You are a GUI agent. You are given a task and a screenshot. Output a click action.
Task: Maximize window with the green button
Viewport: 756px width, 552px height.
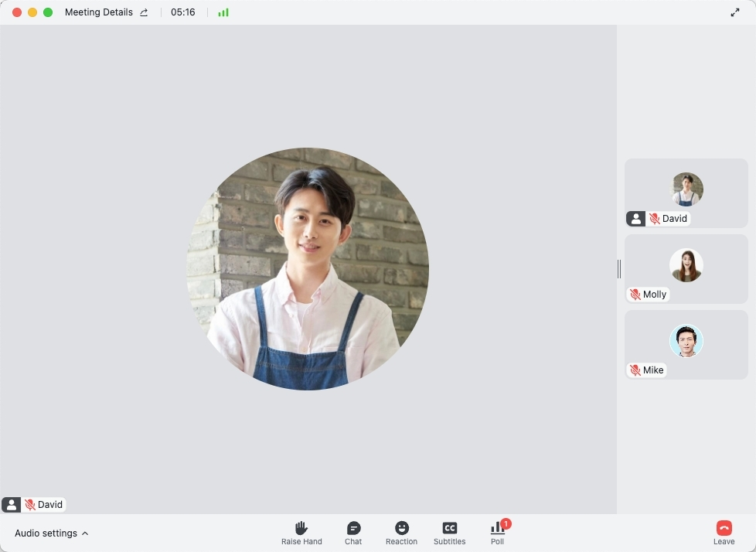click(x=48, y=12)
